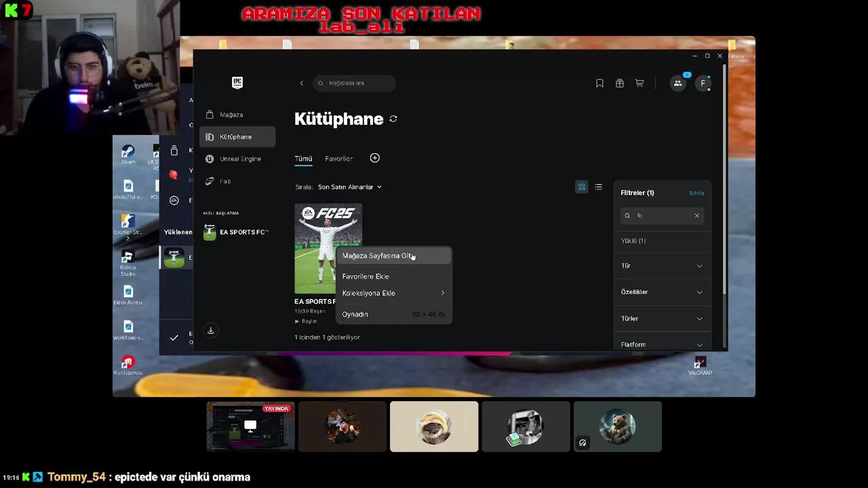Click the Sıfırla filter reset link

point(696,193)
